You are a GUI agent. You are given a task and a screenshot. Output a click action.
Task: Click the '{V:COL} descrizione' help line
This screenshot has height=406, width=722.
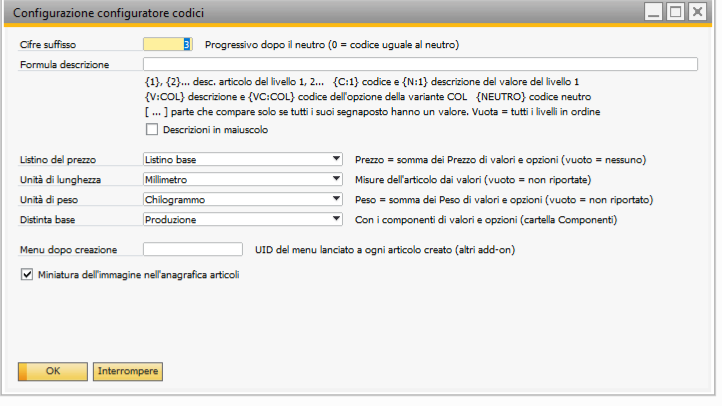[368, 97]
